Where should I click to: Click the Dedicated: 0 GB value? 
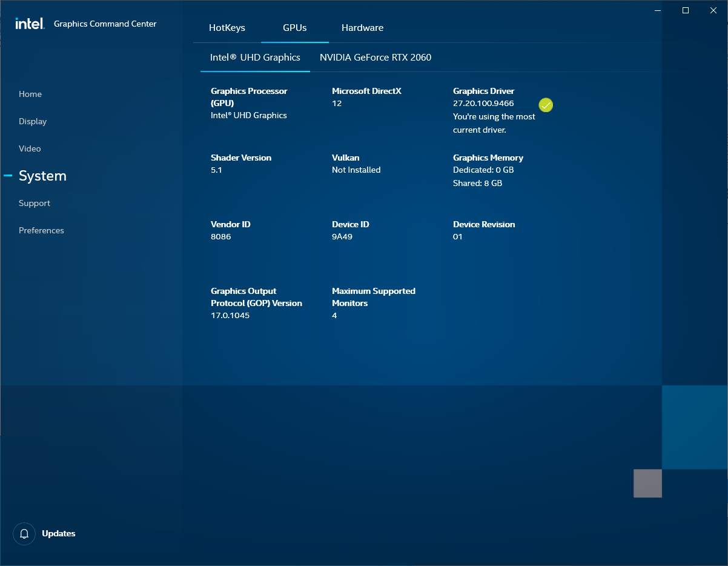[x=483, y=170]
